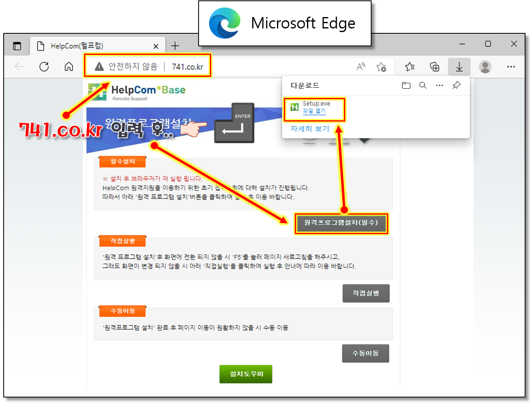Click the Read aloud icon in address bar

pyautogui.click(x=361, y=67)
